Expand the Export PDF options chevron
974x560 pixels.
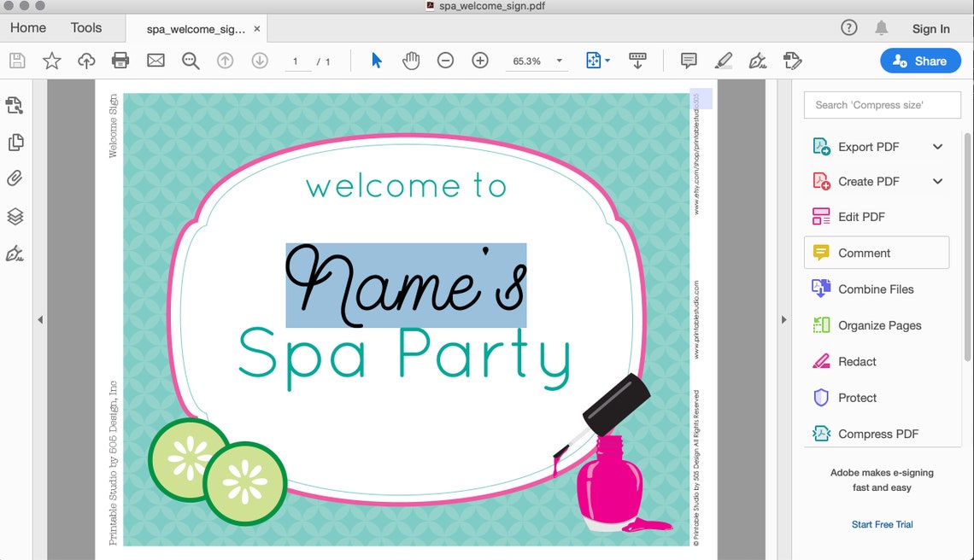pyautogui.click(x=938, y=146)
